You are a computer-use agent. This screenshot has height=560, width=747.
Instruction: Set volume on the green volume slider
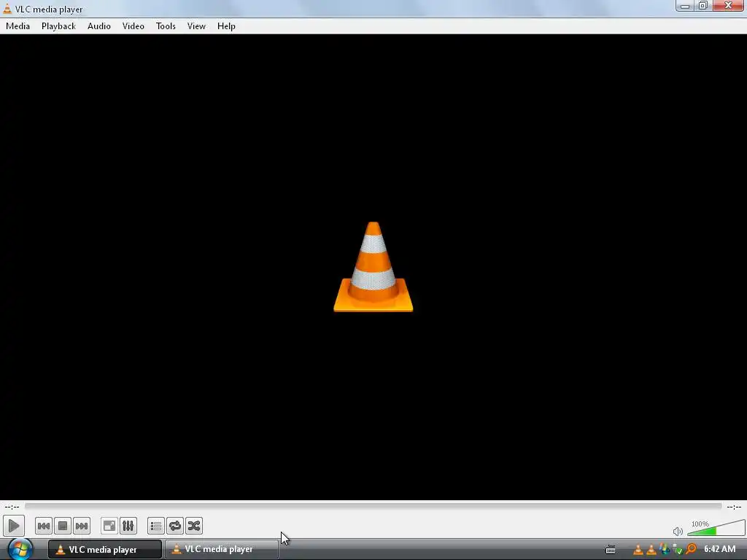[x=716, y=528]
